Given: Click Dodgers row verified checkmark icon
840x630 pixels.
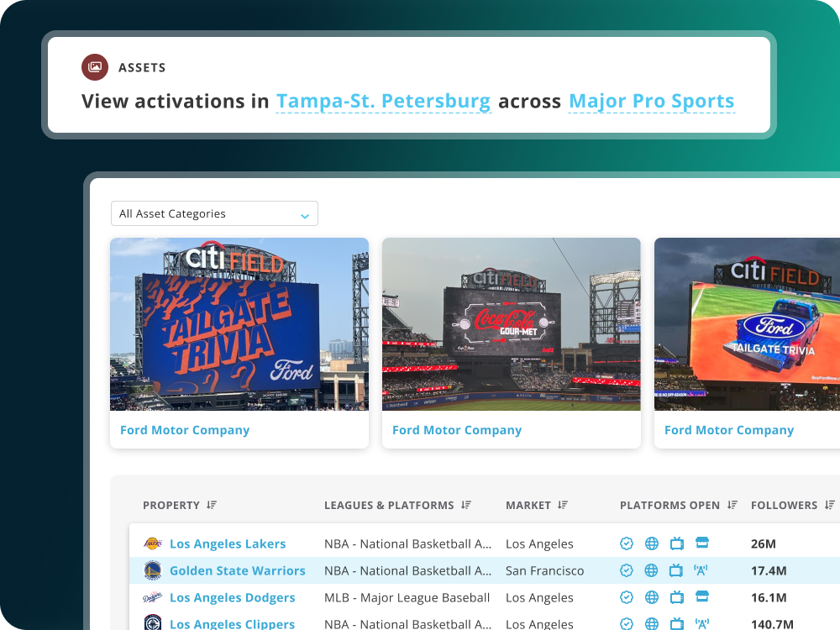Looking at the screenshot, I should point(627,596).
